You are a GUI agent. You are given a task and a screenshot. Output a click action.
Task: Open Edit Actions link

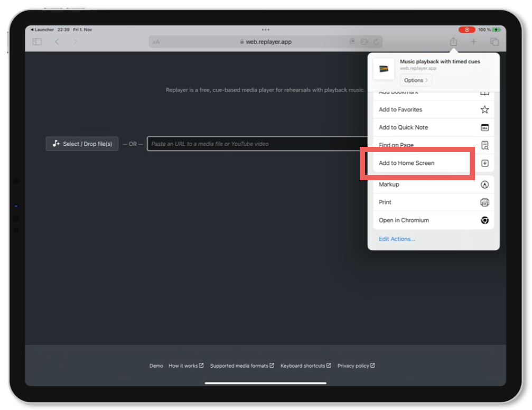pyautogui.click(x=397, y=239)
